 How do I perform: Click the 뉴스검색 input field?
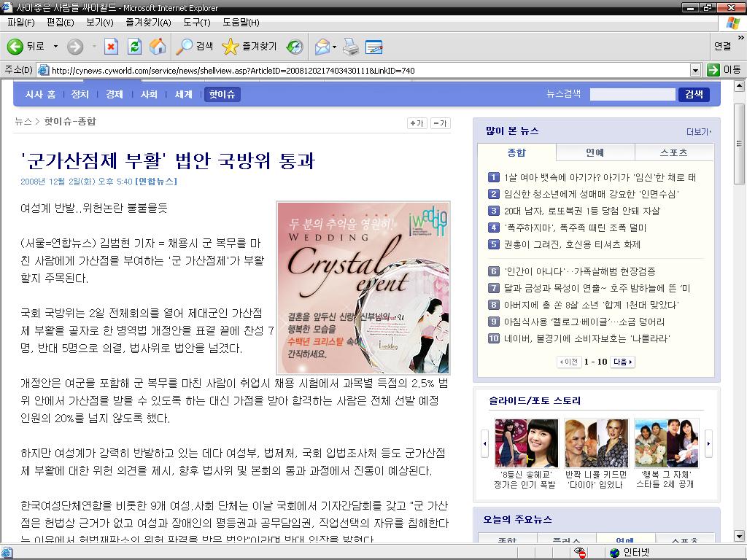(632, 94)
